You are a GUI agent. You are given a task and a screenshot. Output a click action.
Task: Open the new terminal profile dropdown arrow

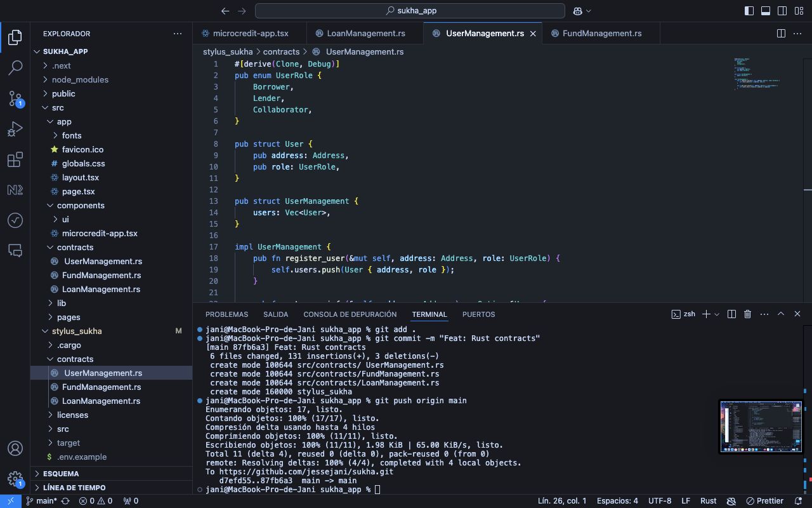click(717, 314)
